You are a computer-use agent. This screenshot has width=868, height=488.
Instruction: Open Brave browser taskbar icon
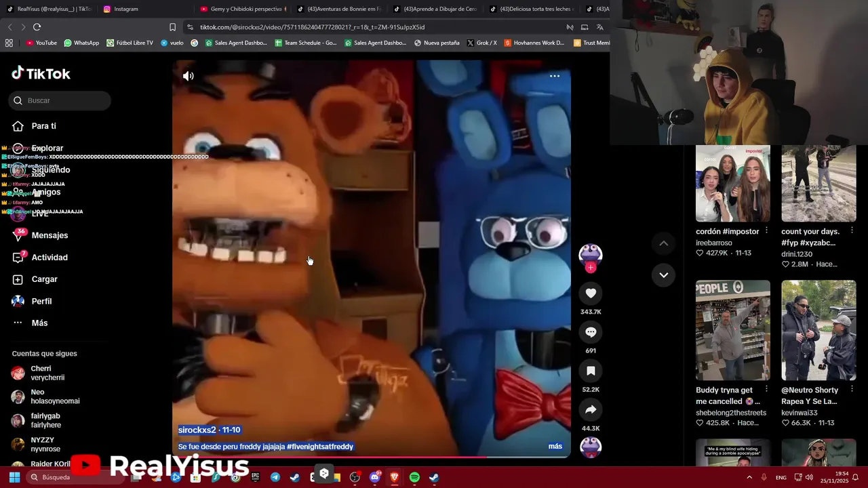(395, 477)
